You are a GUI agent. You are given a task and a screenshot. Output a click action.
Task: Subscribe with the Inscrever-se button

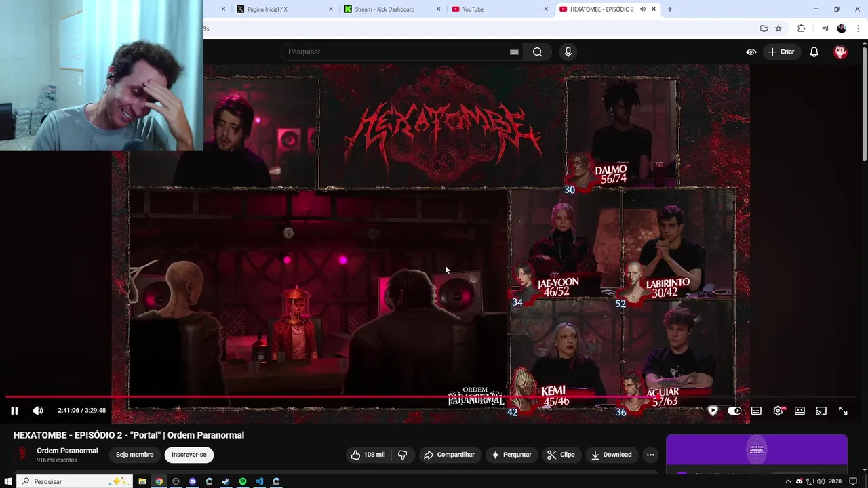[189, 455]
